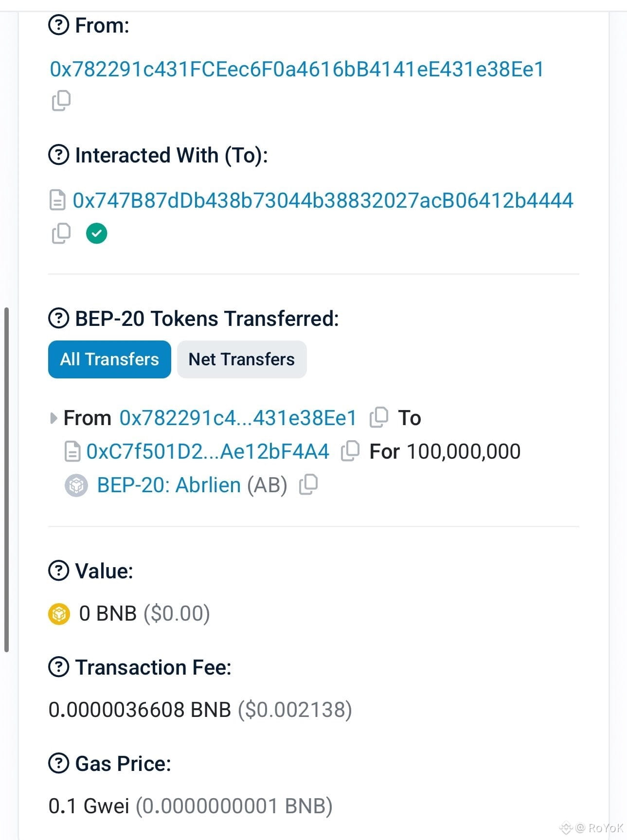Expand the token transfer row arrow
Screen dimensions: 627x840
point(54,418)
